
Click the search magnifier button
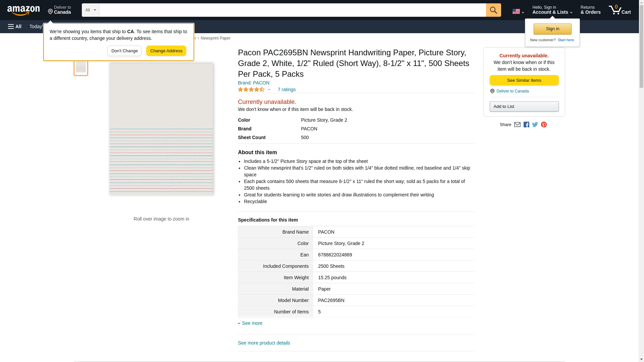493,10
